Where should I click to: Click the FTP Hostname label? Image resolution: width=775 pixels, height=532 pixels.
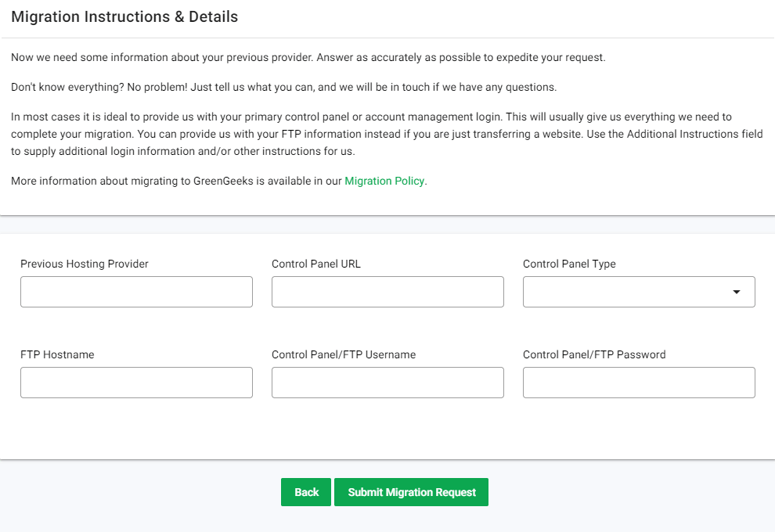57,354
